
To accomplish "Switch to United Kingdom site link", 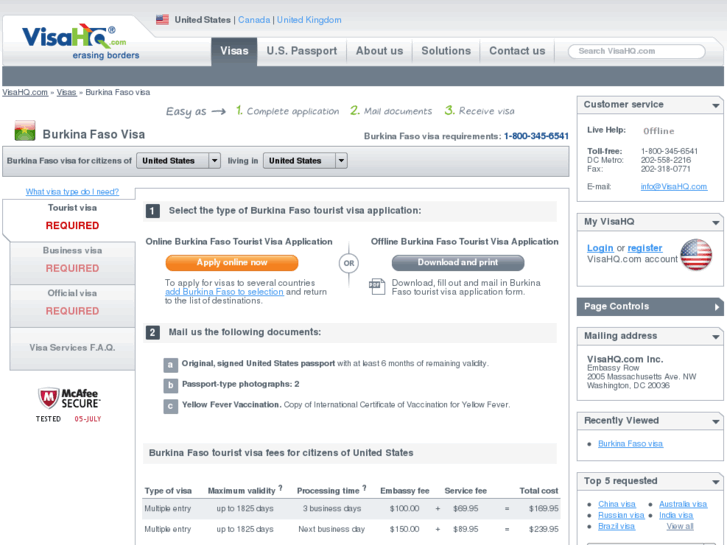I will (x=309, y=20).
